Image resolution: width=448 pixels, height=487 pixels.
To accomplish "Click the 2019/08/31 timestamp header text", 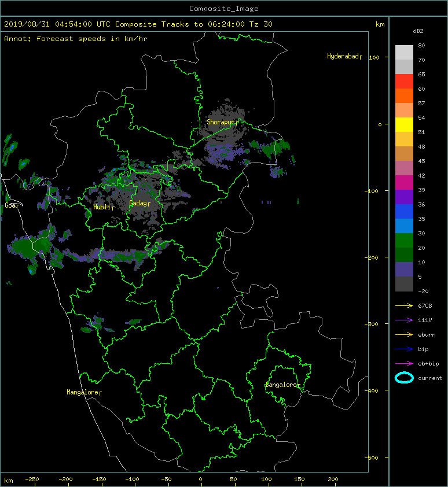I will (138, 24).
